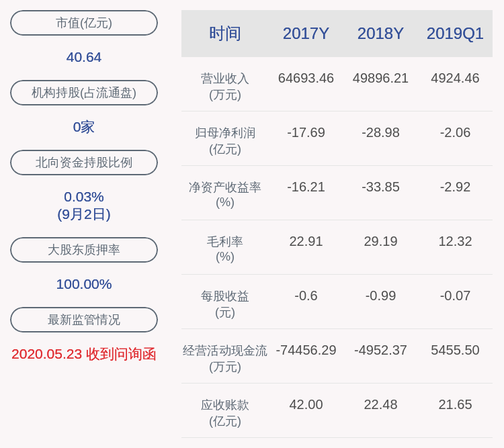Select the 归母净利润(亿元) row label
Image resolution: width=504 pixels, height=448 pixels.
point(224,140)
